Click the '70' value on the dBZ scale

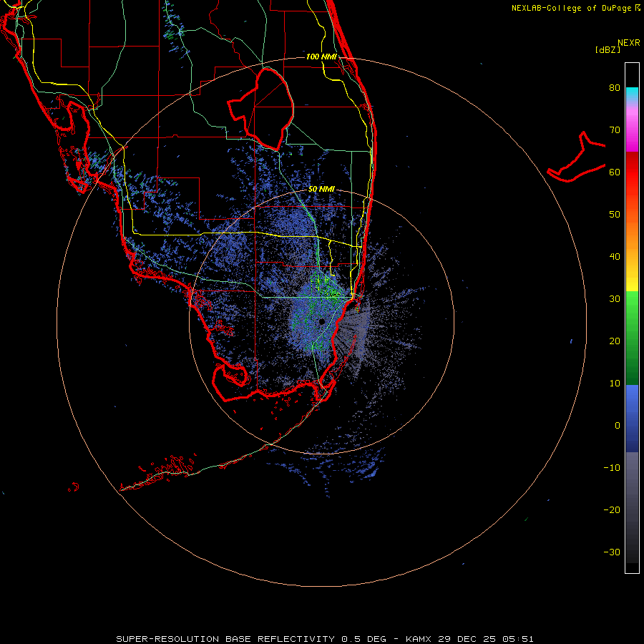(x=615, y=130)
